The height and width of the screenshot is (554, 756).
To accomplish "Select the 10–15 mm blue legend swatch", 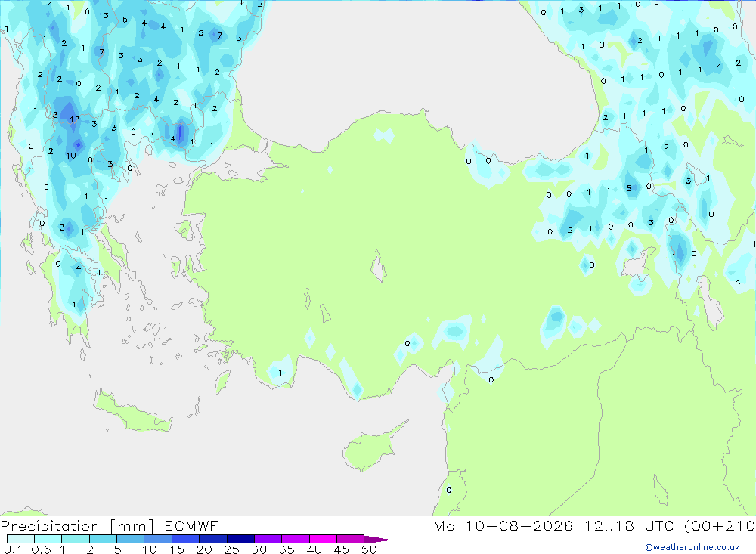I will pos(158,539).
